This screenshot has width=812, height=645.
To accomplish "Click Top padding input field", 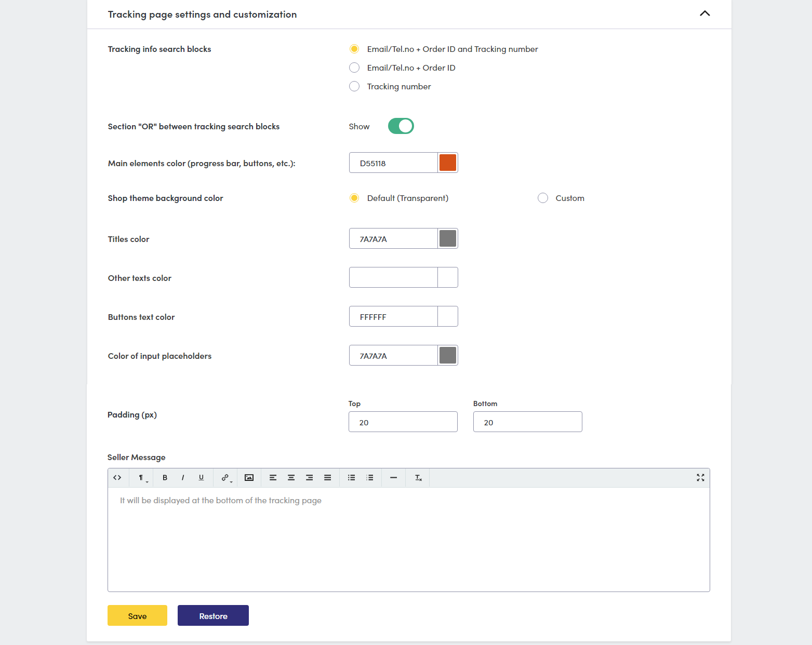I will point(403,422).
